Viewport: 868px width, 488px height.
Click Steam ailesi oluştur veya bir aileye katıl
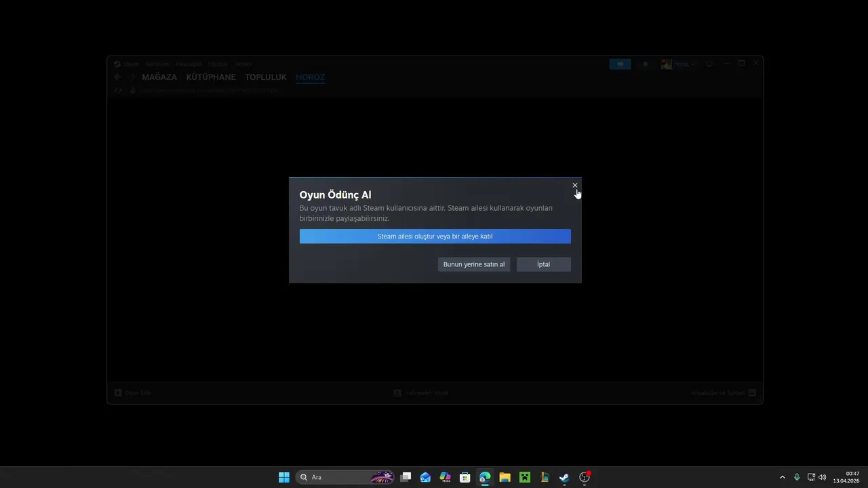[435, 237]
